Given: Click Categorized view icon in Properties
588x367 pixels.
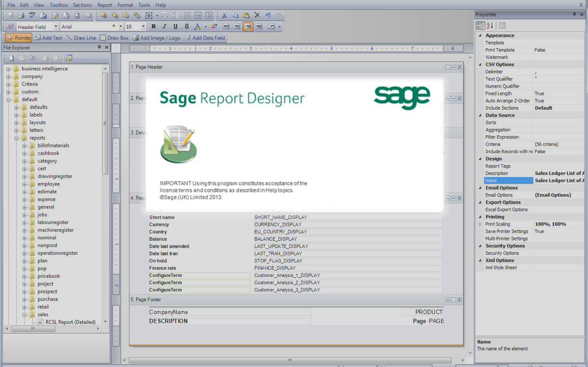Looking at the screenshot, I should click(x=480, y=26).
